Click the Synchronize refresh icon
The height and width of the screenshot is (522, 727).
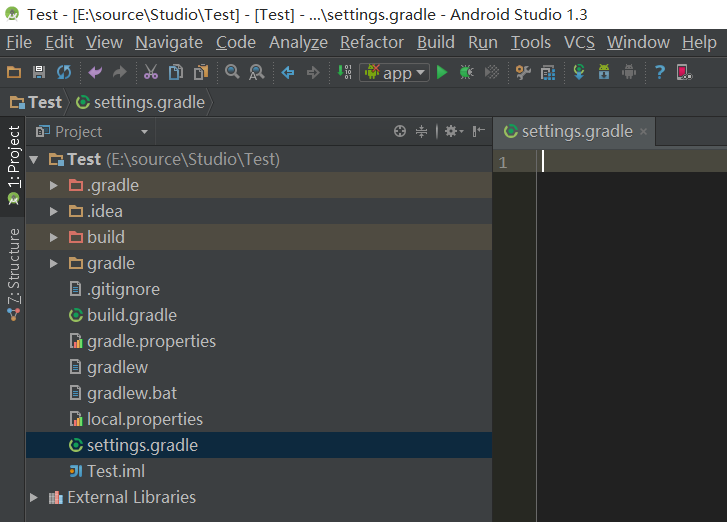64,72
